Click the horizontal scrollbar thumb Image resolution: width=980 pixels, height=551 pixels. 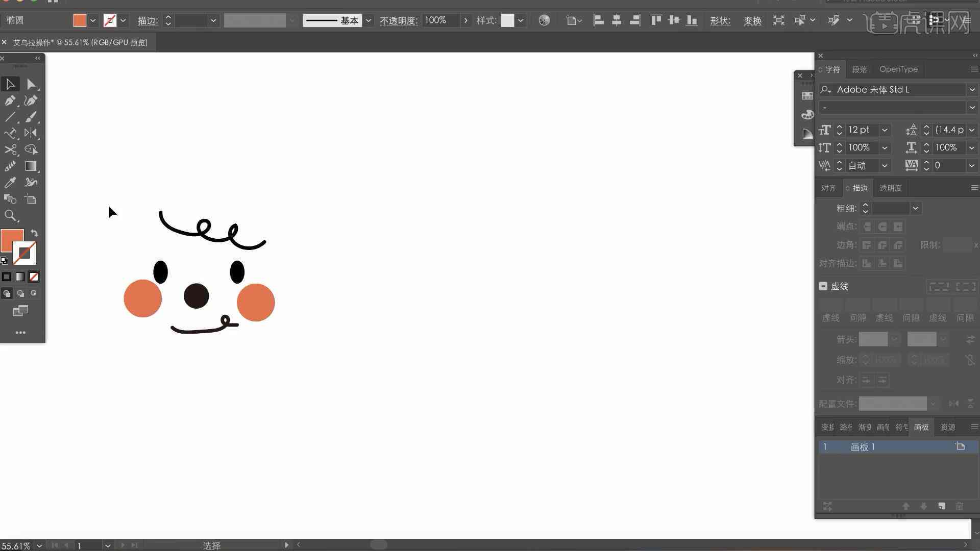tap(378, 545)
